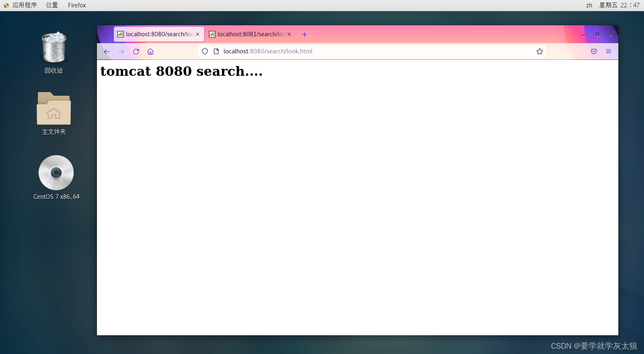This screenshot has height=354, width=644.
Task: Close the localhost:8080 tab
Action: click(198, 34)
